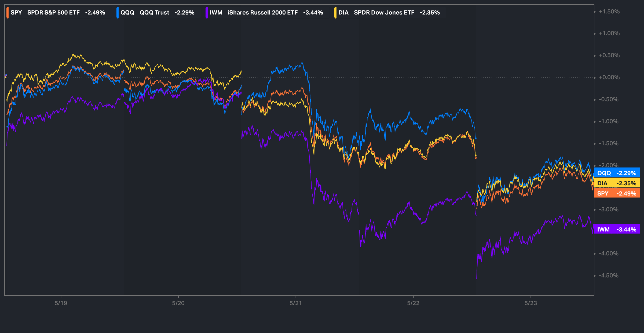The width and height of the screenshot is (644, 333).
Task: Click the 5/23 date on time axis
Action: [x=531, y=303]
